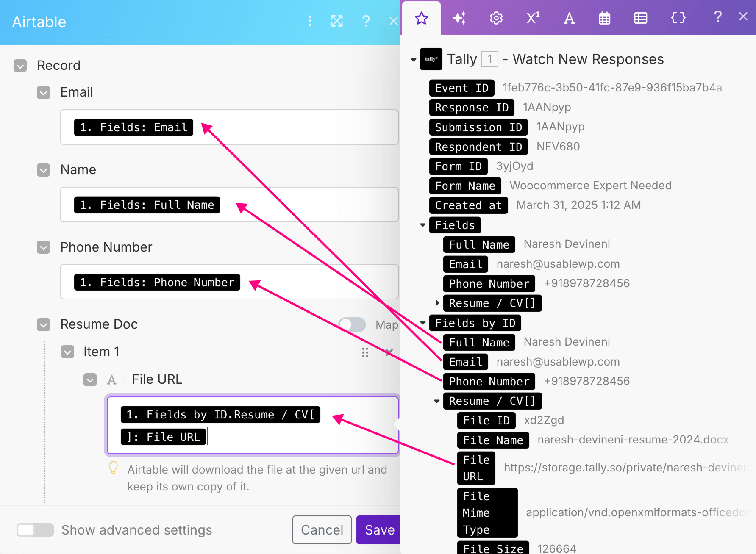This screenshot has width=756, height=554.
Task: Insert Phone Number under Fields
Action: pyautogui.click(x=489, y=284)
